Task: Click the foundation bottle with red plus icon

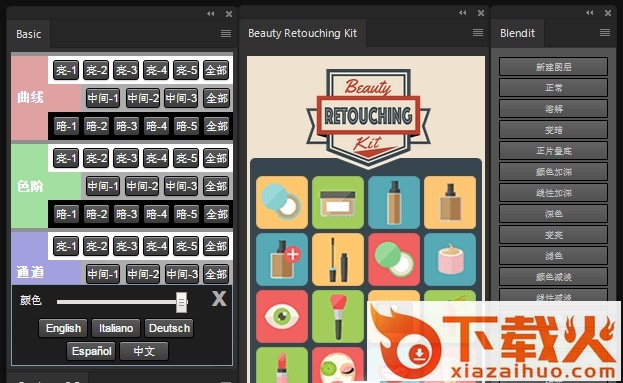Action: [282, 259]
